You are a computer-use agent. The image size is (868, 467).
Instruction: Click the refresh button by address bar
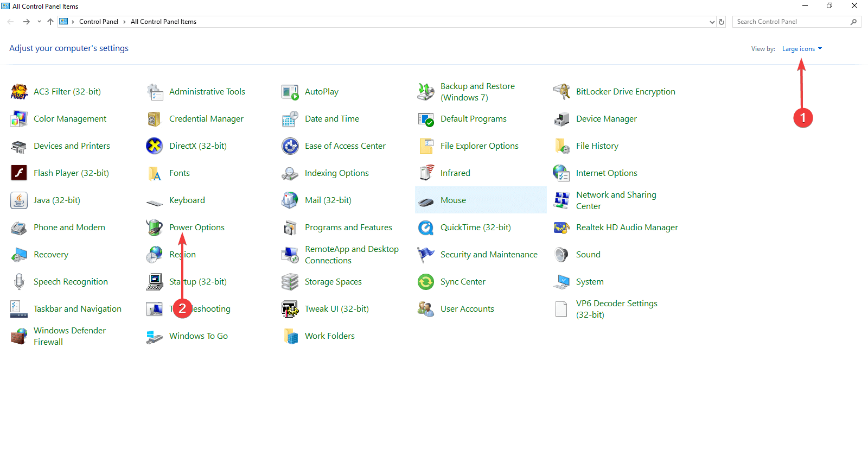(x=722, y=22)
